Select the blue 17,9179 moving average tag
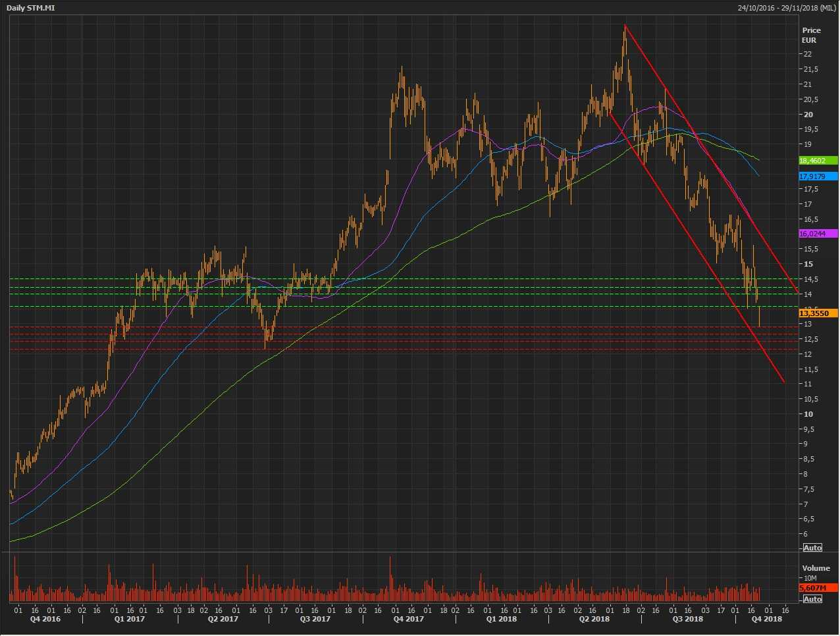The width and height of the screenshot is (840, 636). click(x=818, y=176)
